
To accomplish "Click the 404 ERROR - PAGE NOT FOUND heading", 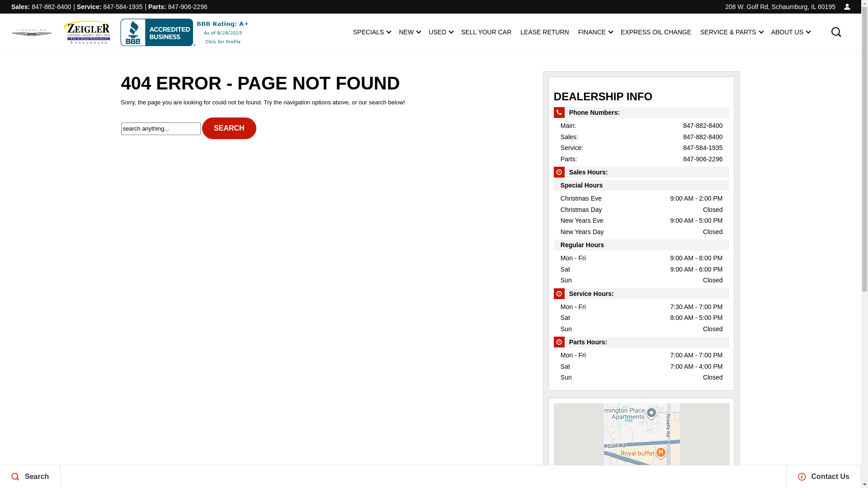I will (x=260, y=83).
